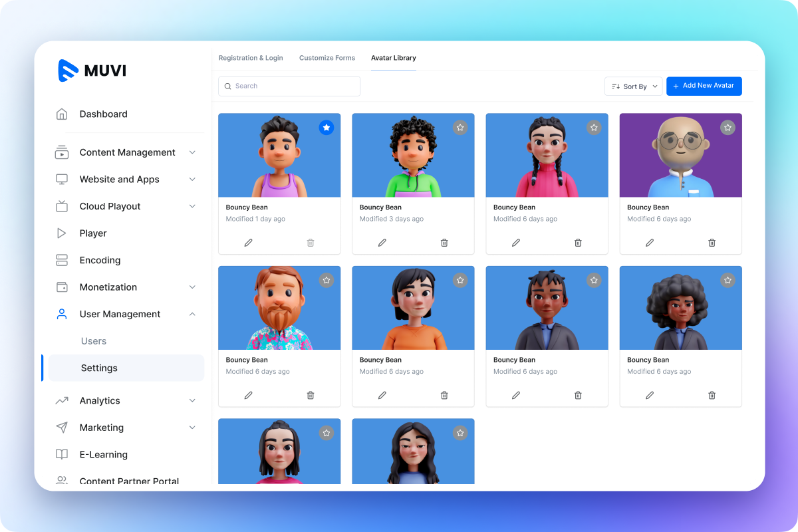The width and height of the screenshot is (798, 532).
Task: Click the purple tank top avatar image
Action: (x=279, y=155)
